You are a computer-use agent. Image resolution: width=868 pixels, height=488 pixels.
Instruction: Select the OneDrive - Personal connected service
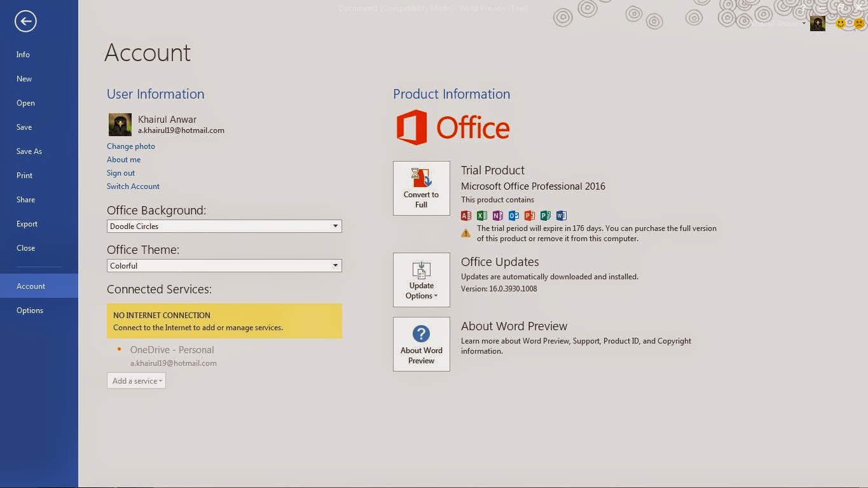coord(172,350)
